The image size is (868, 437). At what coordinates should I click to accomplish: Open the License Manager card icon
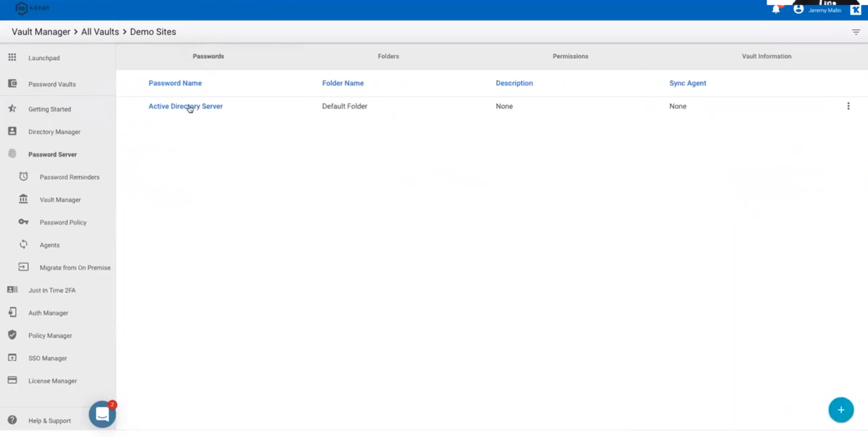(12, 380)
